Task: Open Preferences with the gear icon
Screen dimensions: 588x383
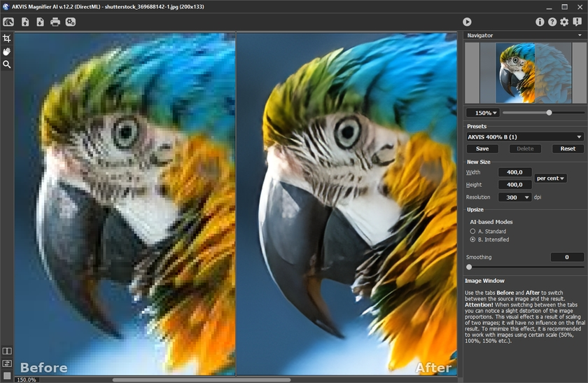Action: pos(564,22)
